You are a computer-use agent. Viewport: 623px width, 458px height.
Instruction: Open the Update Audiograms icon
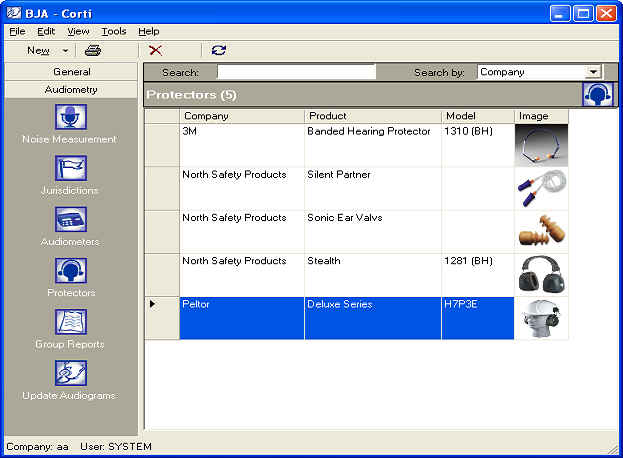coord(71,373)
